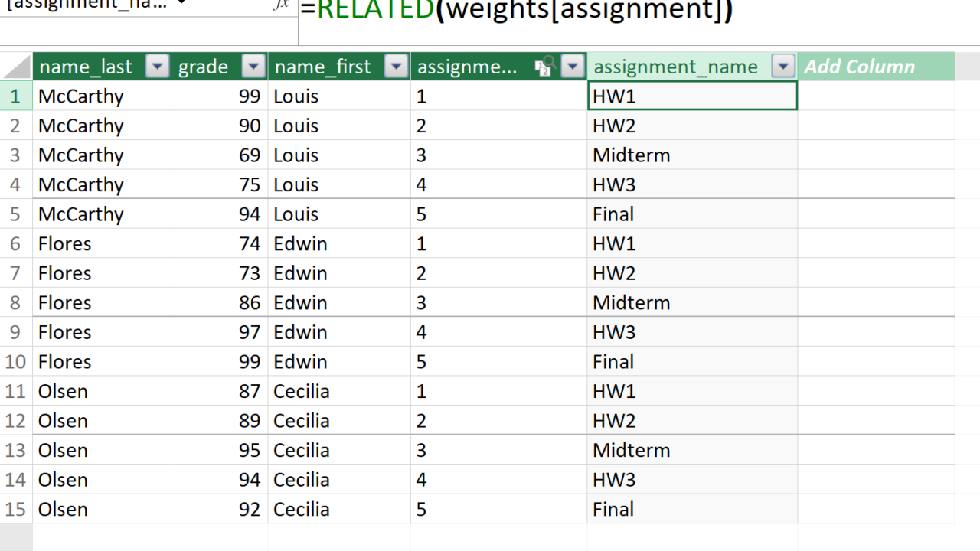Select row 1 by its row number
Viewport: 980px width, 551px height.
(x=15, y=96)
